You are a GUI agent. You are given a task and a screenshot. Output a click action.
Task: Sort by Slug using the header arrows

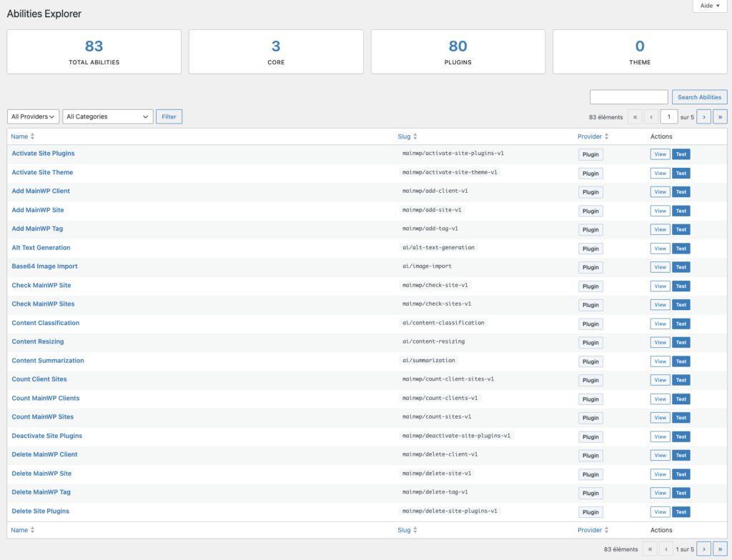click(415, 136)
